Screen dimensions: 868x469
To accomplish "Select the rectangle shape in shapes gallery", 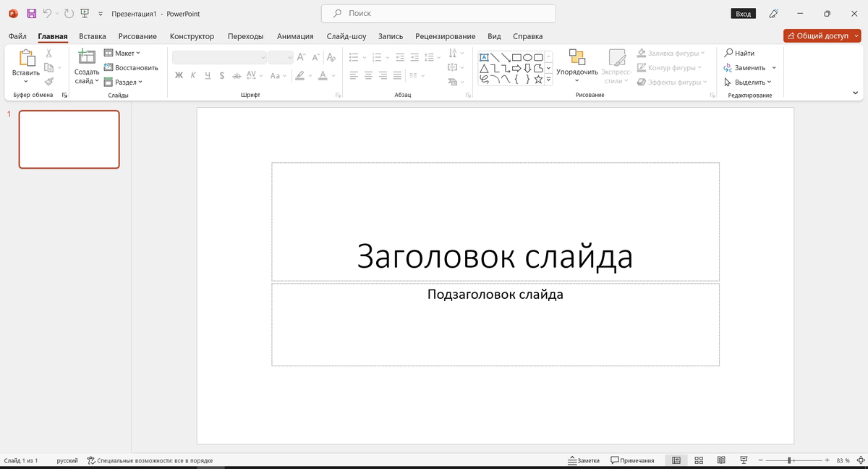I will (516, 57).
